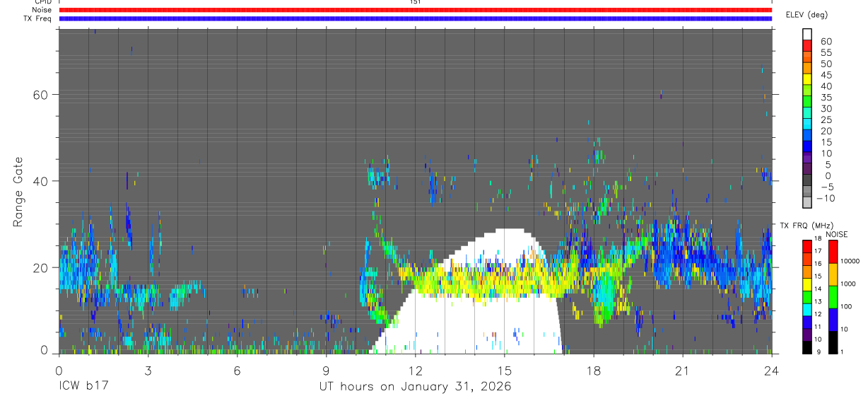Image resolution: width=868 pixels, height=401 pixels.
Task: Click the 50 label on ELEV scale
Action: tap(826, 64)
